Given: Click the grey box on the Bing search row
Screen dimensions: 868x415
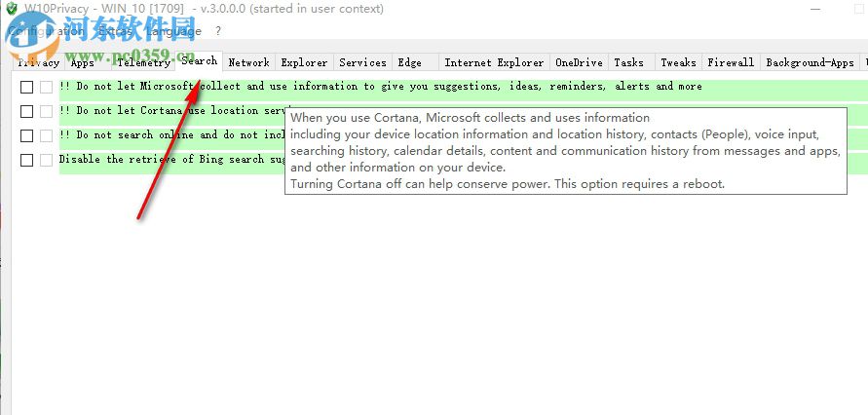Looking at the screenshot, I should point(47,160).
